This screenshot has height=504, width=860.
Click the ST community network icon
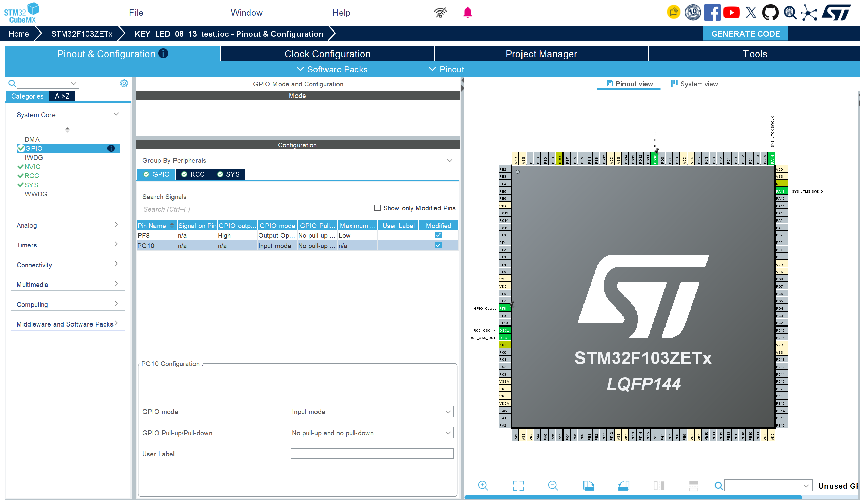pos(809,13)
